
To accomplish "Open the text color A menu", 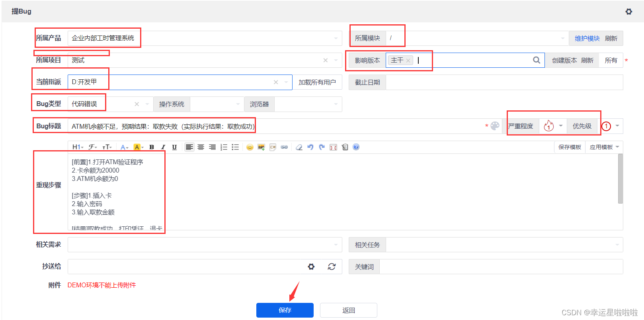I will [125, 147].
